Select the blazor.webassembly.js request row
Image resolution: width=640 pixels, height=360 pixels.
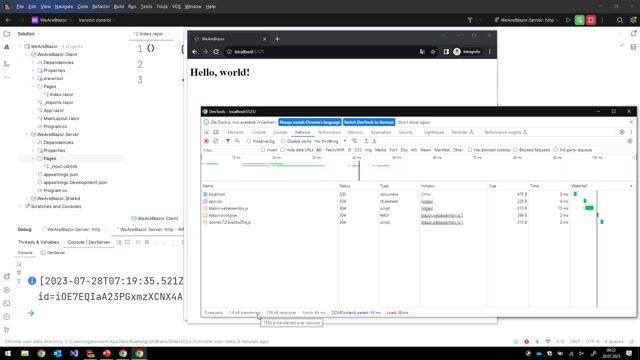[x=418, y=209]
